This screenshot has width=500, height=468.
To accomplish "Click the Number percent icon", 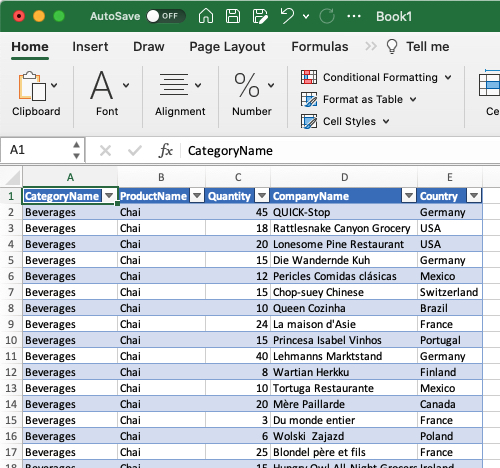I will coord(247,85).
